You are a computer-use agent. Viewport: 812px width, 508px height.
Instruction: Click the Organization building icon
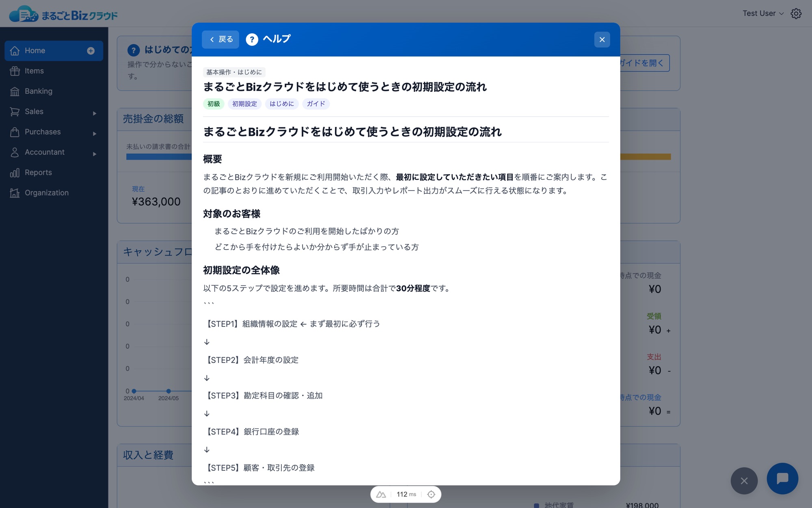pyautogui.click(x=15, y=193)
